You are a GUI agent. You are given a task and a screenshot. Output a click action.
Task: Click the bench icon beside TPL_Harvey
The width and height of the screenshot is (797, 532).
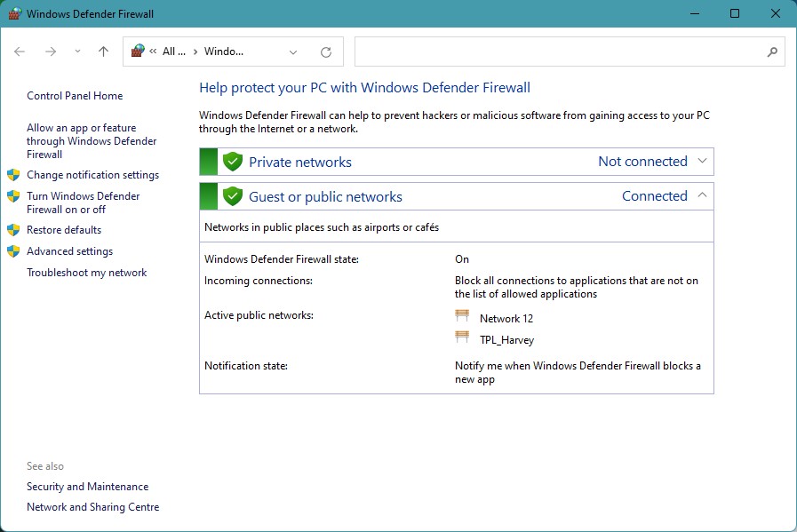(462, 337)
